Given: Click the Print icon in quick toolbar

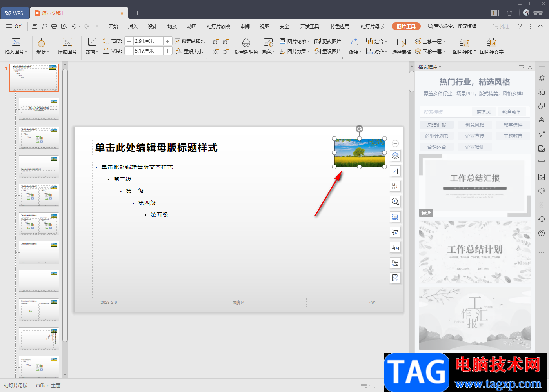Looking at the screenshot, I should click(x=54, y=26).
